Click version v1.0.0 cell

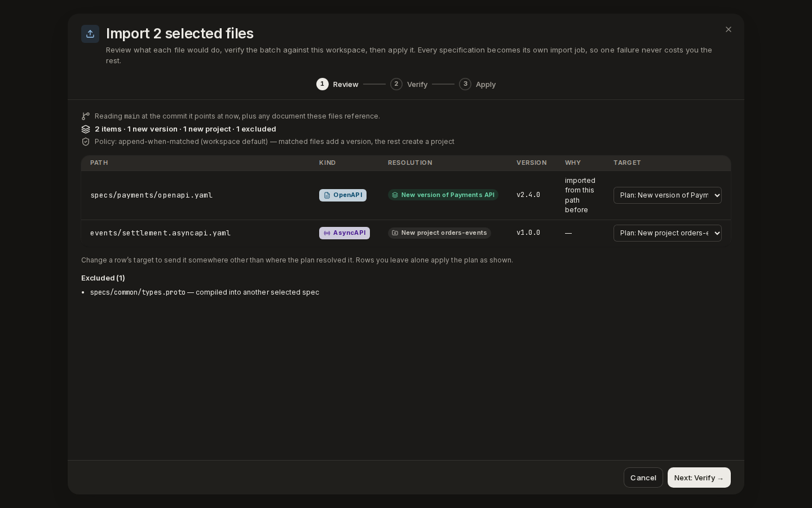[x=528, y=233]
